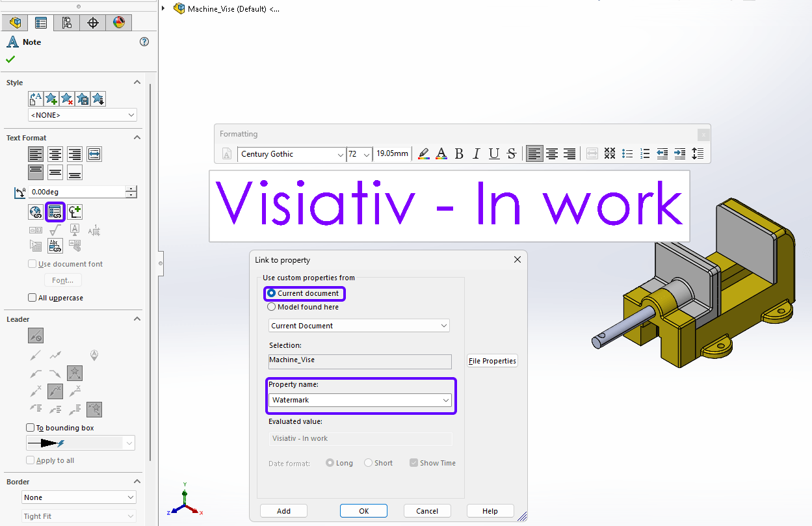Enable All uppercase checkbox

pos(32,298)
